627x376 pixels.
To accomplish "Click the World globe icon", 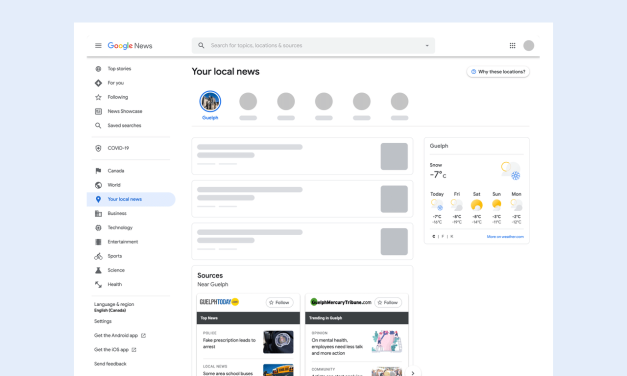I will coord(98,185).
